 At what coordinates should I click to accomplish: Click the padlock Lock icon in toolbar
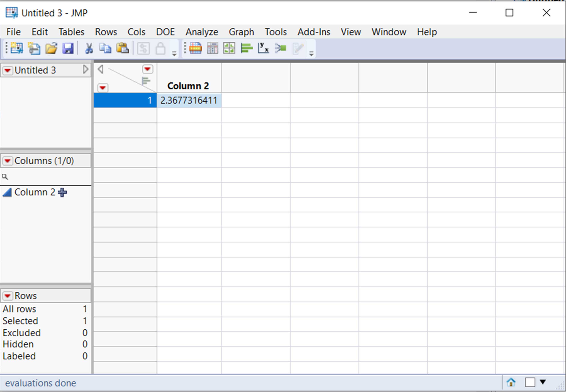pyautogui.click(x=161, y=48)
